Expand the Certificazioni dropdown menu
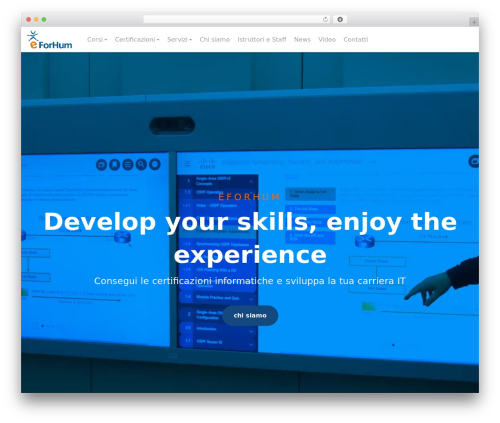The width and height of the screenshot is (500, 423). 137,39
